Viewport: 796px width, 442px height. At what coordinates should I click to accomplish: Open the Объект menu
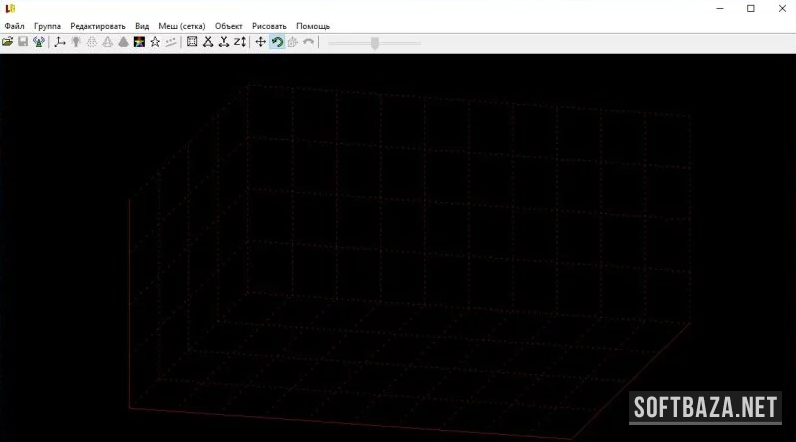pos(229,25)
